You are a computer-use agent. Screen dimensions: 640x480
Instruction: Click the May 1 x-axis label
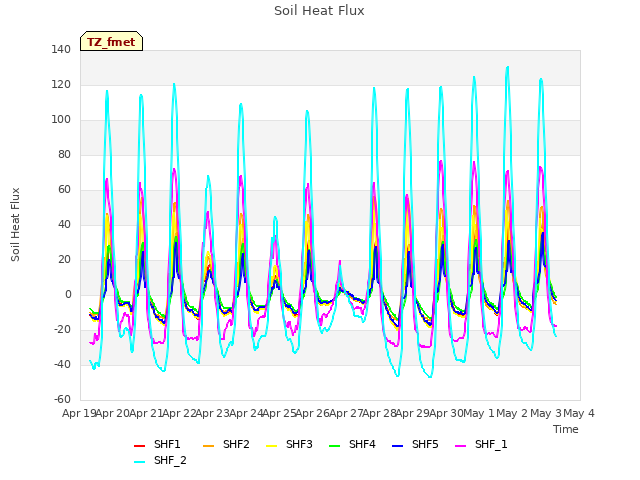pyautogui.click(x=479, y=413)
